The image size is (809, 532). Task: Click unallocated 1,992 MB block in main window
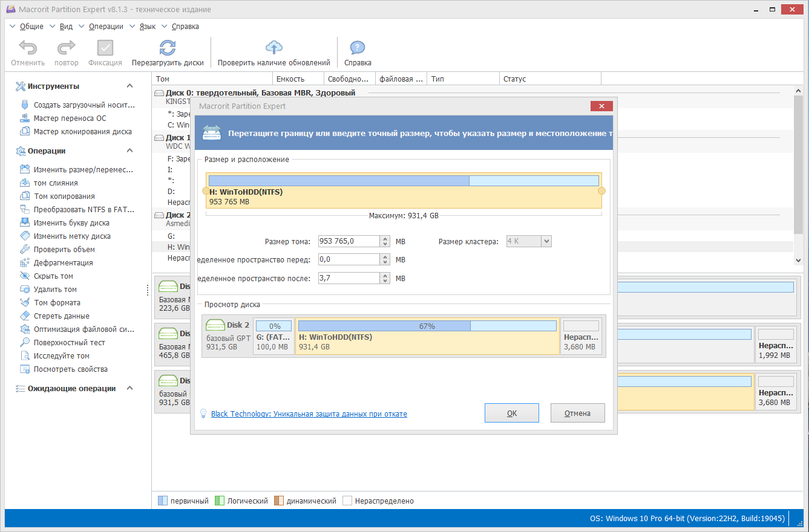point(776,344)
